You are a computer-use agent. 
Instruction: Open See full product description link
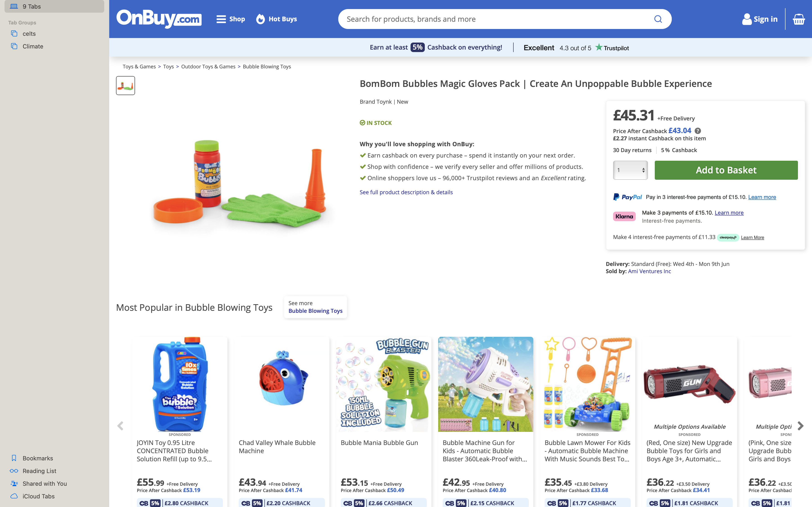(406, 192)
